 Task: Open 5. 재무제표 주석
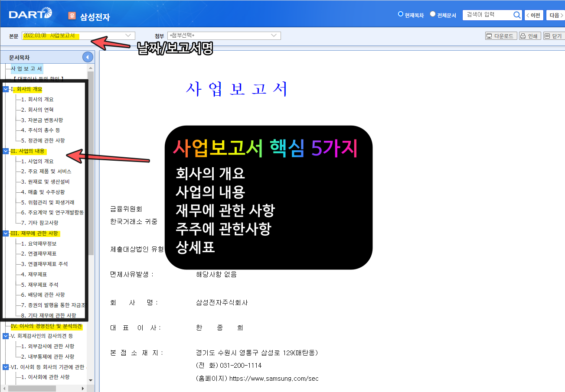(40, 285)
